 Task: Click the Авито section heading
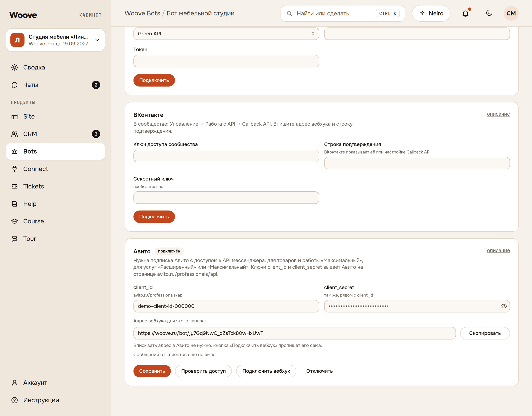point(142,251)
